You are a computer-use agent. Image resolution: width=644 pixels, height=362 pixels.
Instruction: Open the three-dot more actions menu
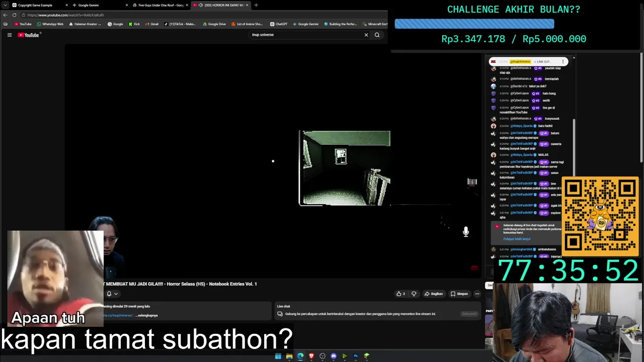pyautogui.click(x=477, y=294)
